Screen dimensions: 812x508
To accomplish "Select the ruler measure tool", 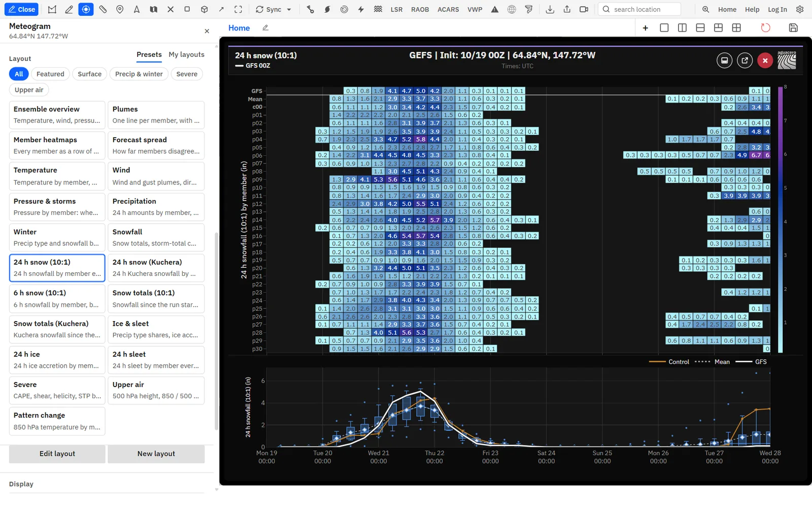I will 103,9.
